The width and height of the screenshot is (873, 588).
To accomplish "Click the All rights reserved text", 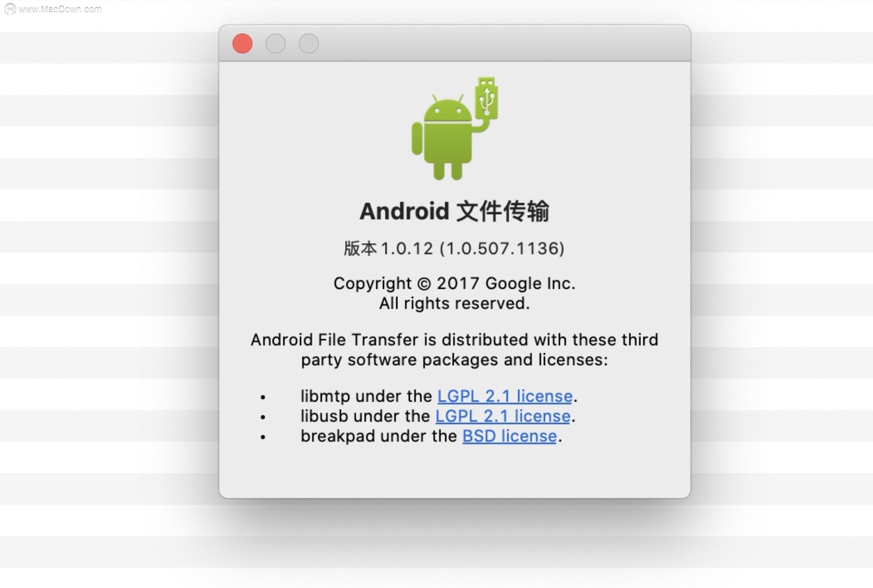I will [x=455, y=303].
